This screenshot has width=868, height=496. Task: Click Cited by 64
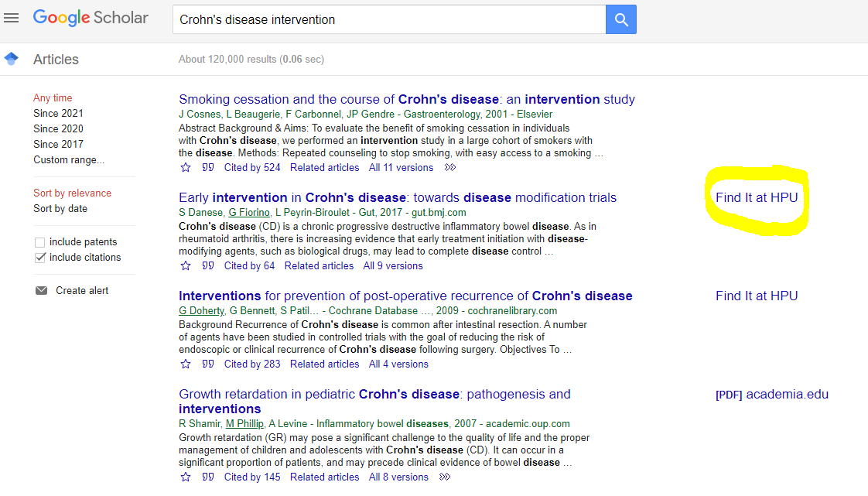point(249,265)
